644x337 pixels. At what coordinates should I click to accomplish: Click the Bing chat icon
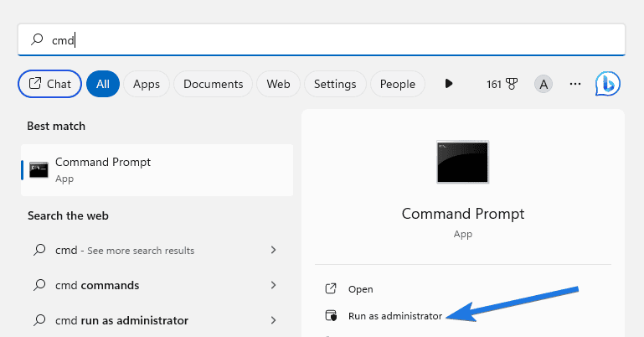point(607,84)
